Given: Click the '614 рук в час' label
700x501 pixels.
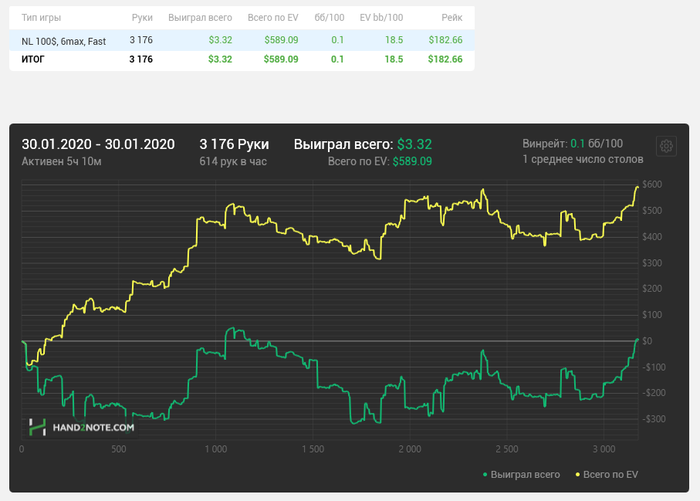Looking at the screenshot, I should pyautogui.click(x=233, y=162).
